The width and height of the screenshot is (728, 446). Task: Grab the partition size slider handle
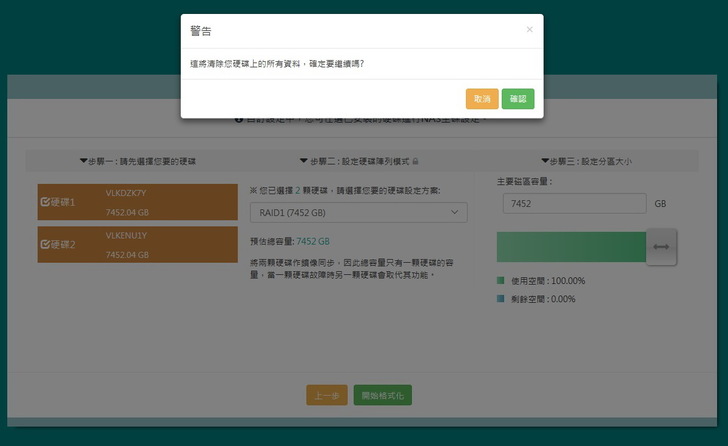point(661,246)
